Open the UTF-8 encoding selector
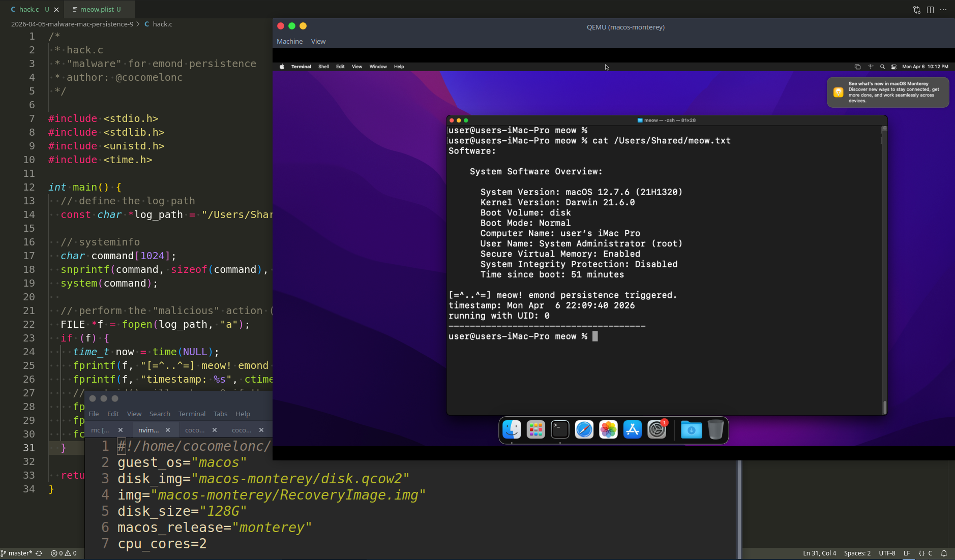955x560 pixels. 887,553
